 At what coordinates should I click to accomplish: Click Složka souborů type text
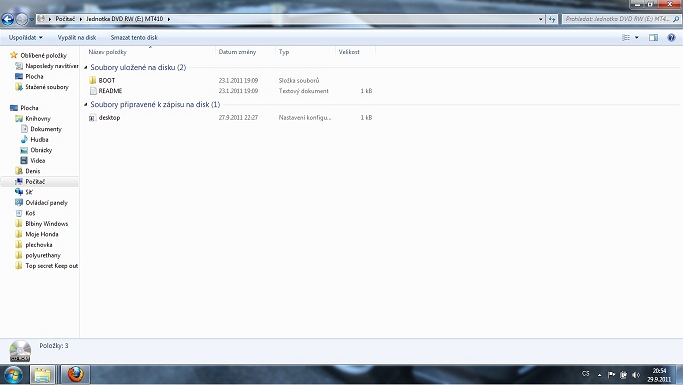[x=299, y=81]
